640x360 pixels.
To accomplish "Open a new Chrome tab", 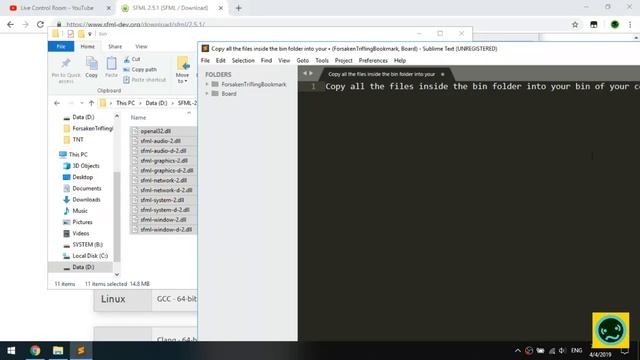I will coord(238,8).
